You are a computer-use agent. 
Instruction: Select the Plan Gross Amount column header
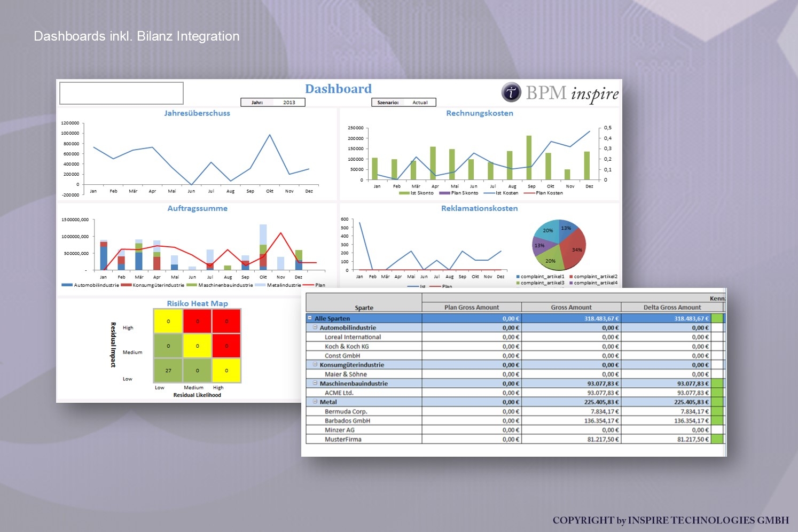tap(472, 307)
